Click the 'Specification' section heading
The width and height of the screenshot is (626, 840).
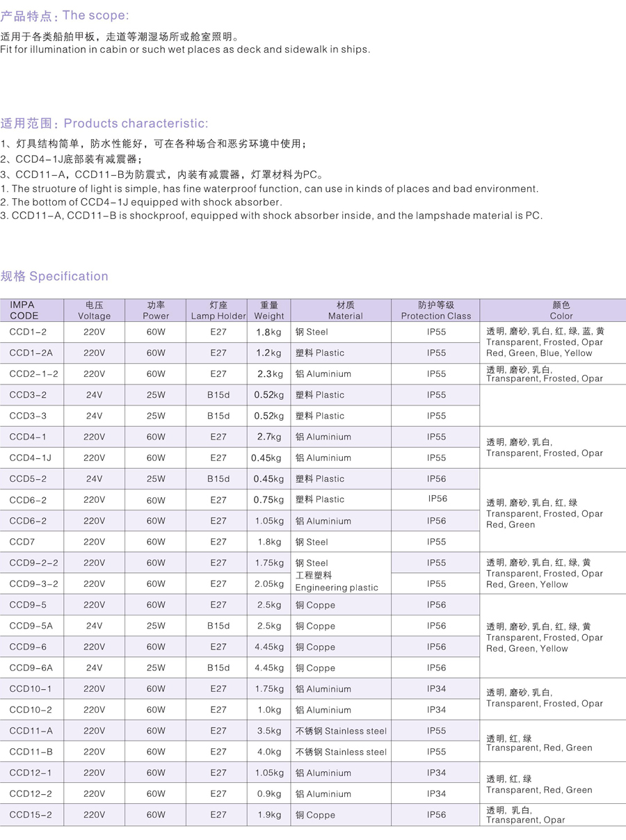(x=54, y=276)
